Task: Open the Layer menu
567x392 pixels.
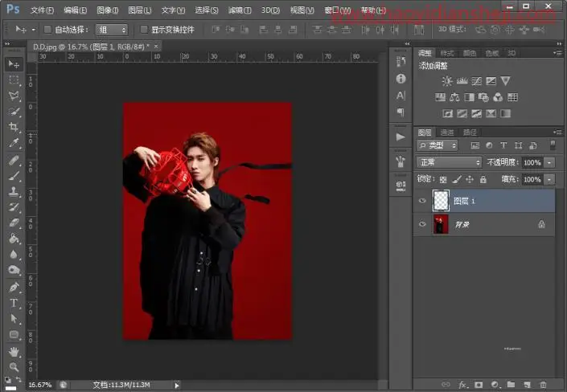Action: point(140,10)
